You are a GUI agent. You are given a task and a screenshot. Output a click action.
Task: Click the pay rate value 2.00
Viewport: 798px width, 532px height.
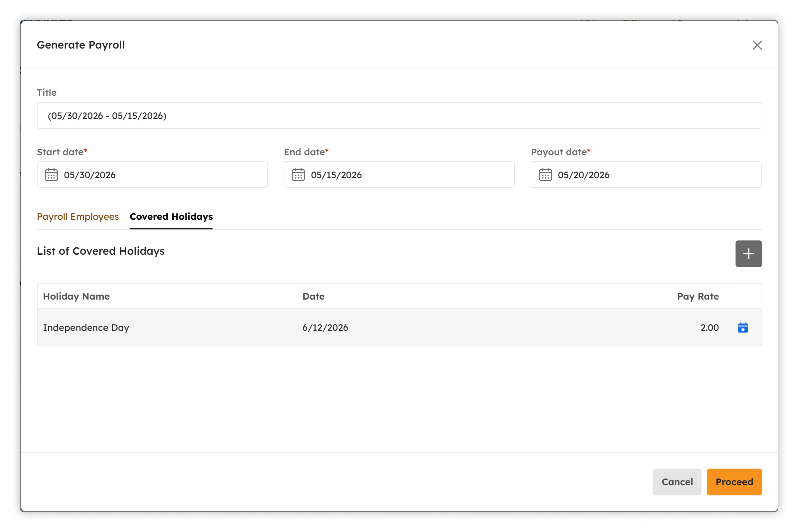click(710, 328)
